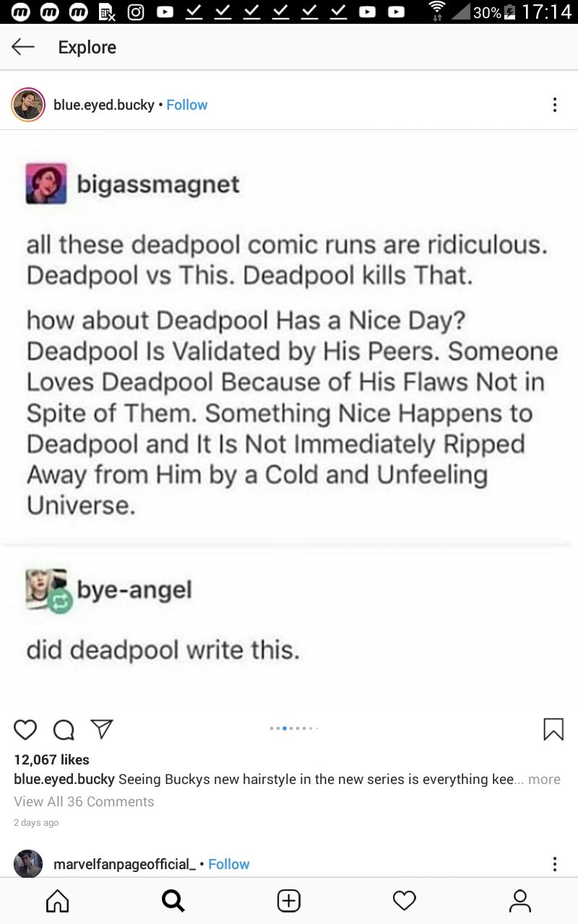Viewport: 578px width, 924px height.
Task: Follow marvelfanpageofficial_
Action: (228, 864)
